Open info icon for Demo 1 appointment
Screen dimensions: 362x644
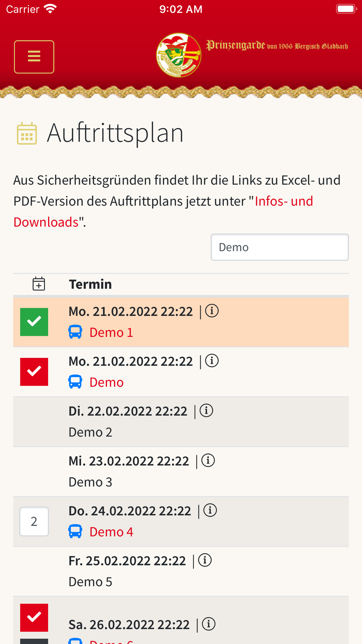(212, 311)
